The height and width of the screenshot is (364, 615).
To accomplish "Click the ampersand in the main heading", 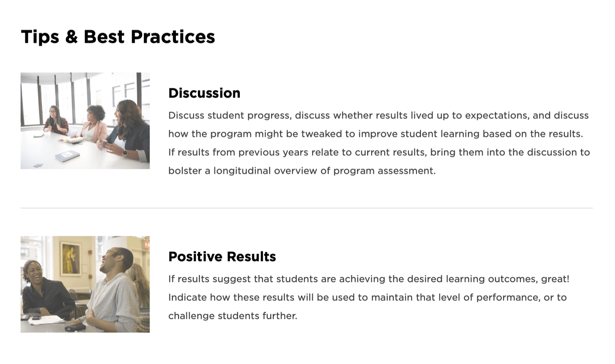I will [71, 37].
